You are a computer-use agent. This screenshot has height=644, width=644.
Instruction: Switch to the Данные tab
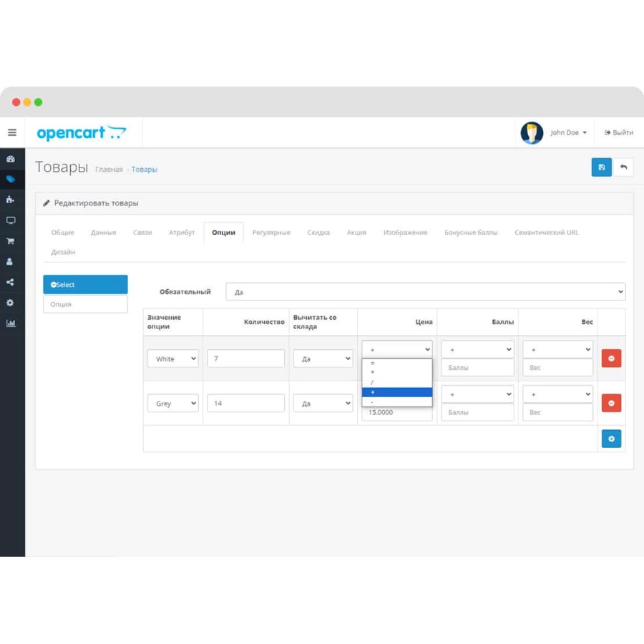coord(103,233)
